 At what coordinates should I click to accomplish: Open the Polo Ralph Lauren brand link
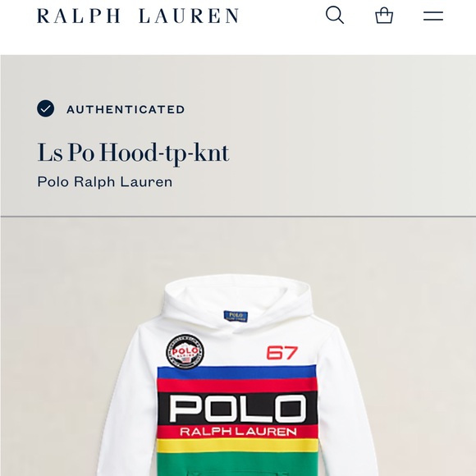point(105,182)
